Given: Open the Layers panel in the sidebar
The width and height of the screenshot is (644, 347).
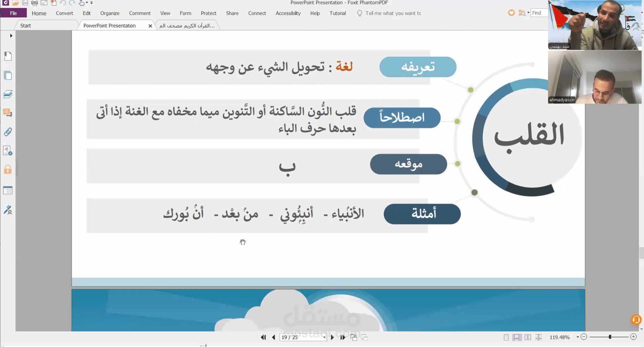Looking at the screenshot, I should tap(8, 94).
